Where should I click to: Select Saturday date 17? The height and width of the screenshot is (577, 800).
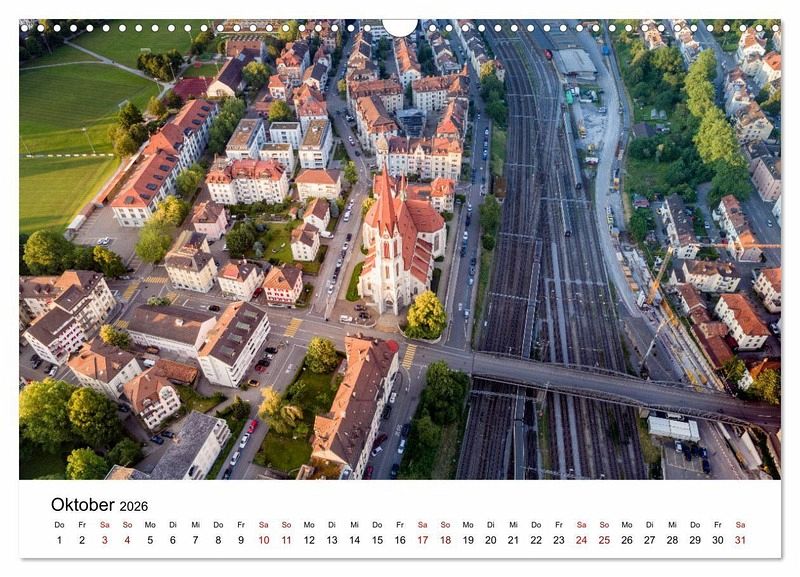(422, 540)
